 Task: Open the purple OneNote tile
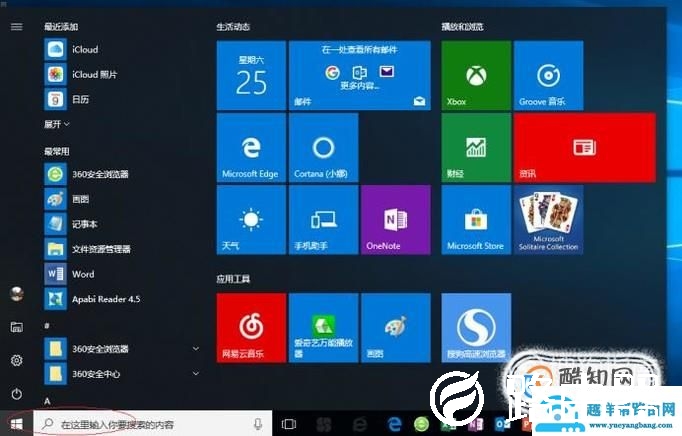pyautogui.click(x=396, y=220)
